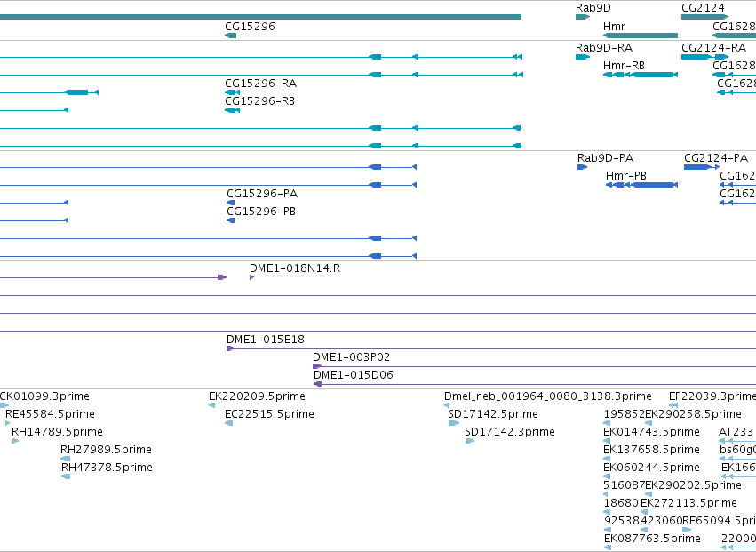Click the EK290258.5prime EST label
This screenshot has height=552, width=756.
tap(693, 414)
